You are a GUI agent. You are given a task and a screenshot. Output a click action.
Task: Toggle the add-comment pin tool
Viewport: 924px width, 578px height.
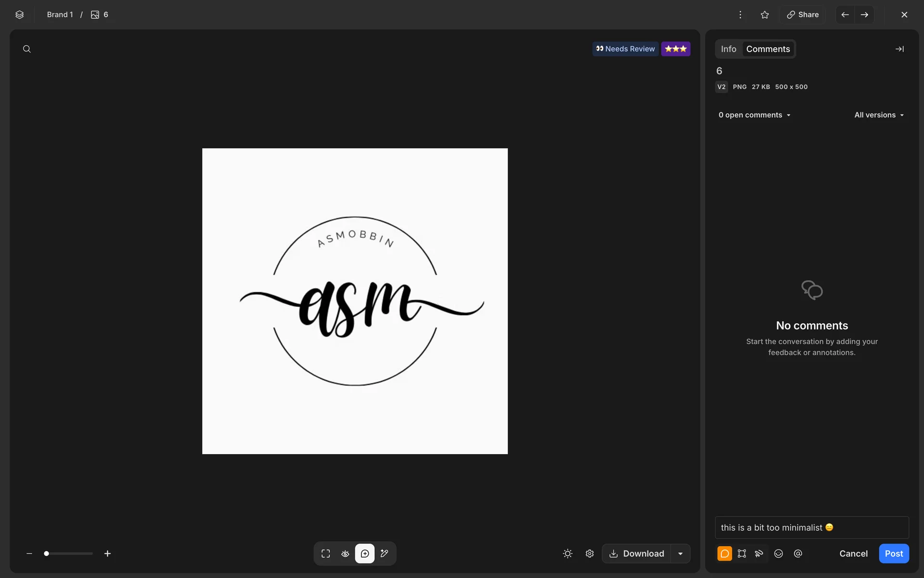click(x=365, y=553)
